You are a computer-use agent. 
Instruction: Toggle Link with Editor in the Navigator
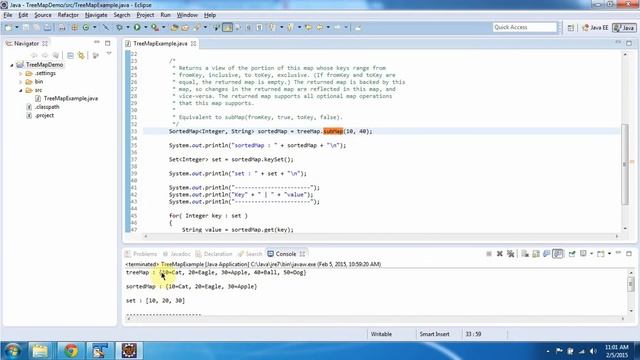[81, 55]
